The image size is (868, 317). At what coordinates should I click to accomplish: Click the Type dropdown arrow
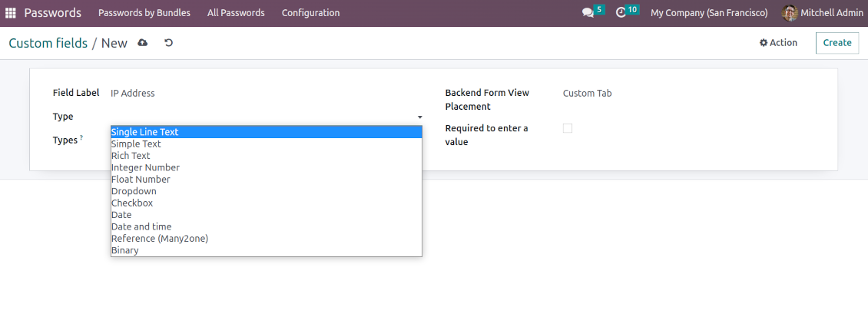pyautogui.click(x=419, y=117)
